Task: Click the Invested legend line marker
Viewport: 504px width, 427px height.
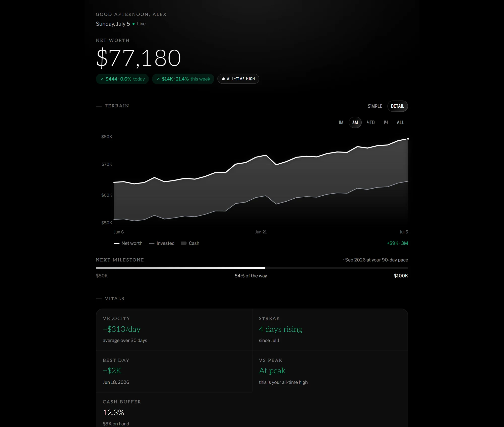Action: coord(151,243)
